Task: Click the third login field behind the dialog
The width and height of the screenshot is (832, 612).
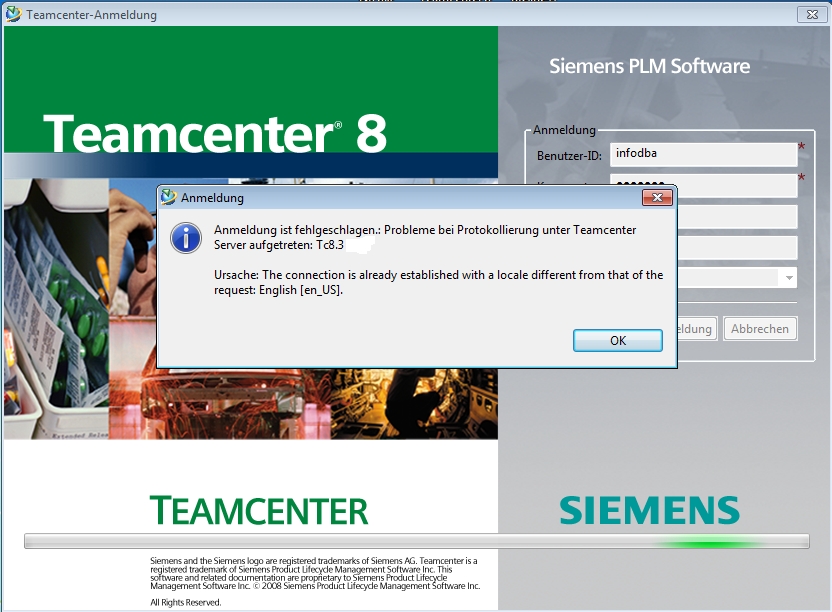Action: click(x=737, y=217)
